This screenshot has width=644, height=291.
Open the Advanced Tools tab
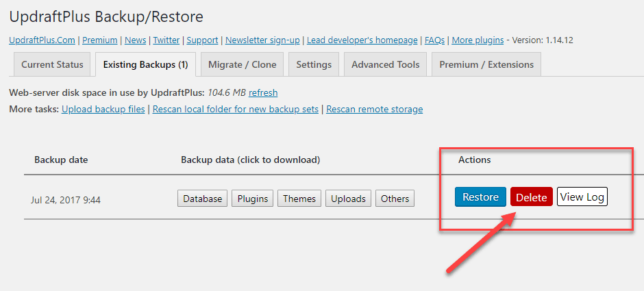(x=385, y=64)
